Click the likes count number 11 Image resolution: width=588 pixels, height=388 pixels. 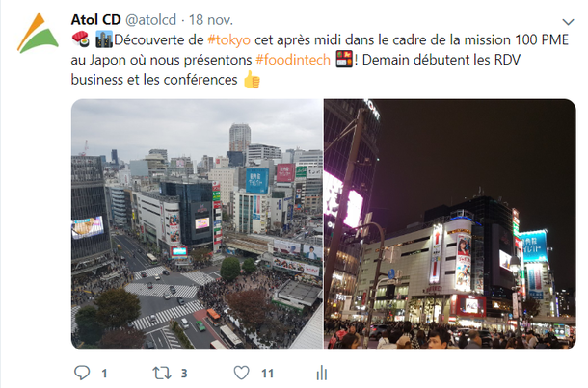267,374
